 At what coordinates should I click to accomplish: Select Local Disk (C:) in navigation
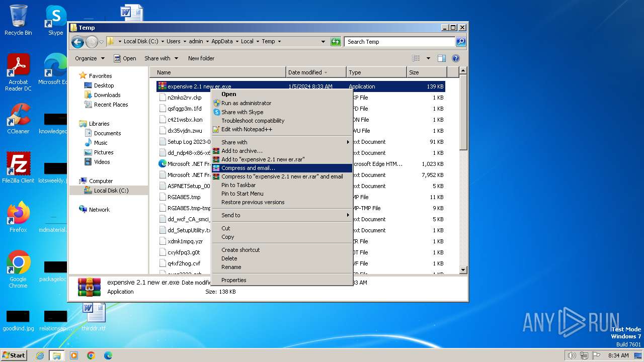[x=111, y=191]
